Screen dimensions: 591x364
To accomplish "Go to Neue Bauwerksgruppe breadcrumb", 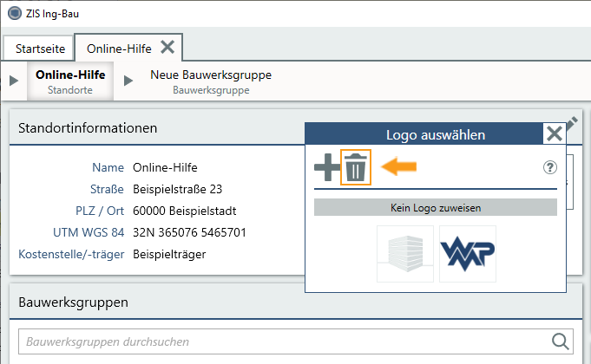I will [x=211, y=81].
